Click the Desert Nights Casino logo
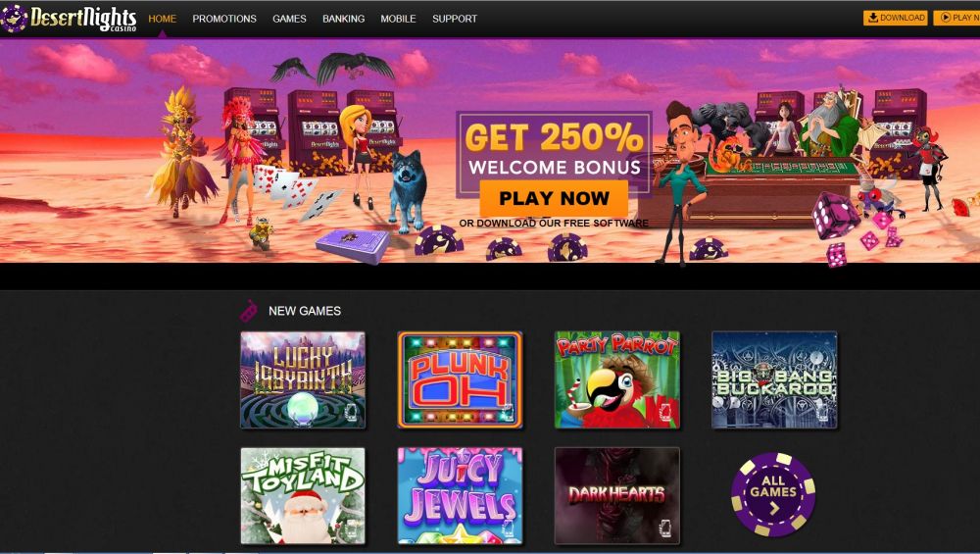The image size is (980, 554). (69, 18)
